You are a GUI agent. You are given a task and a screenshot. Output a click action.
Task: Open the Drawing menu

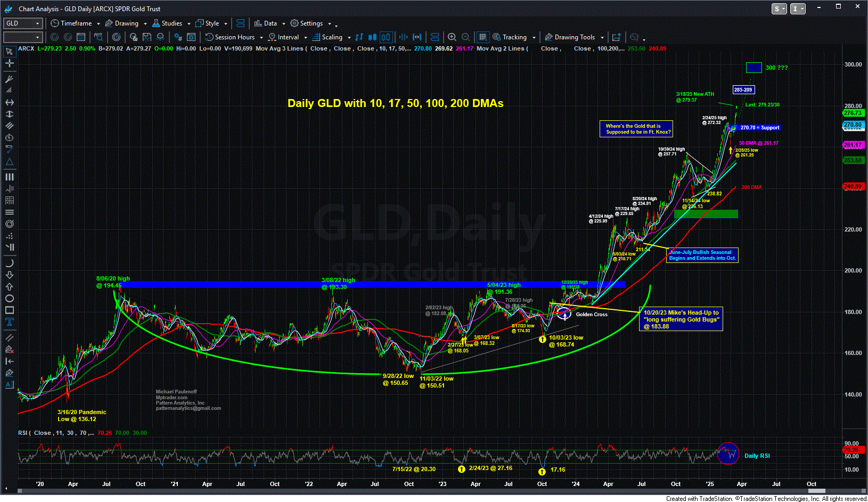(x=122, y=23)
